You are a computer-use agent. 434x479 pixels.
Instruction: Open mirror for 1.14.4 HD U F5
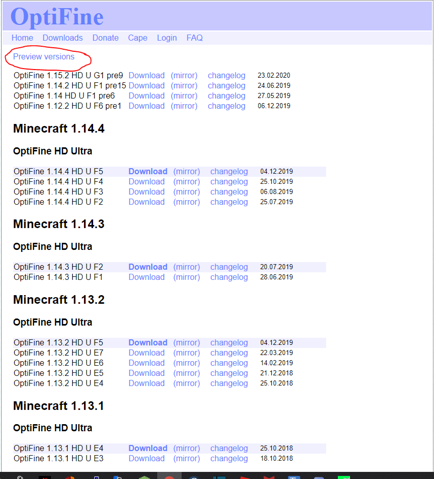[187, 171]
